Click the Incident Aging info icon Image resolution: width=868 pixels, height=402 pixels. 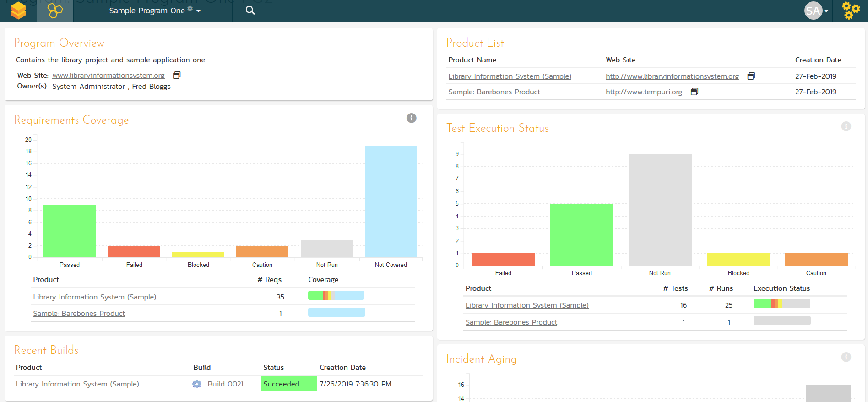coord(846,357)
